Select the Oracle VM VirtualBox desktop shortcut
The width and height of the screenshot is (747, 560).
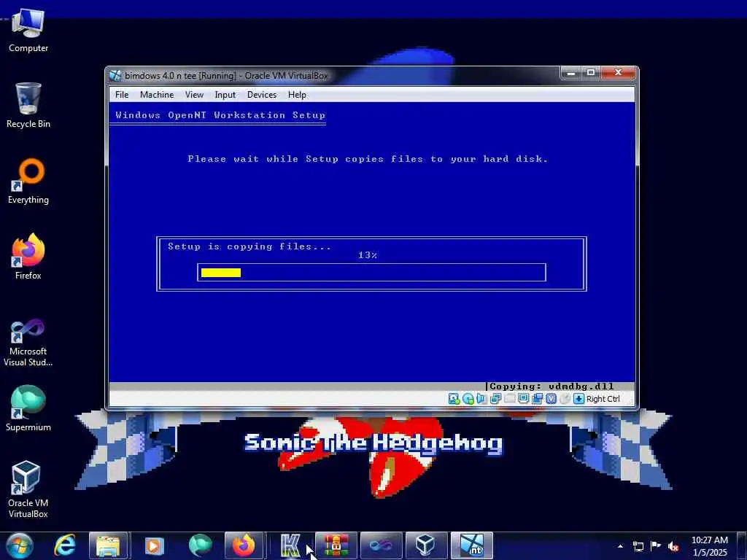tap(28, 489)
